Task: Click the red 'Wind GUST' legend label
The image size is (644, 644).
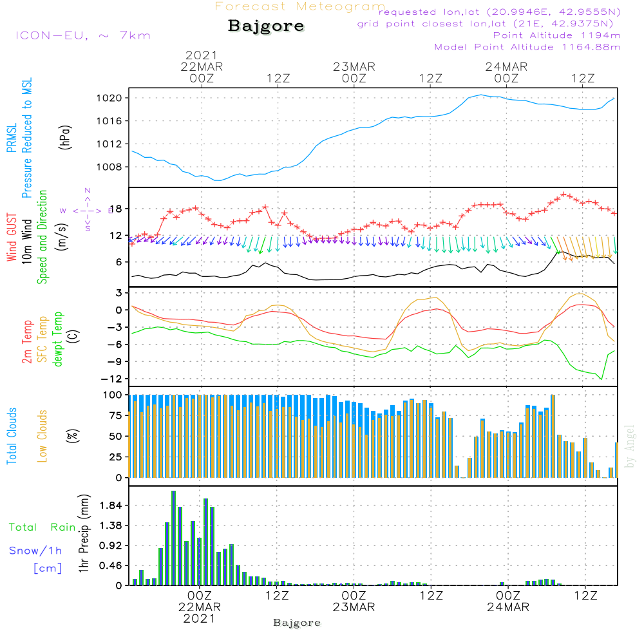Action: pos(12,237)
